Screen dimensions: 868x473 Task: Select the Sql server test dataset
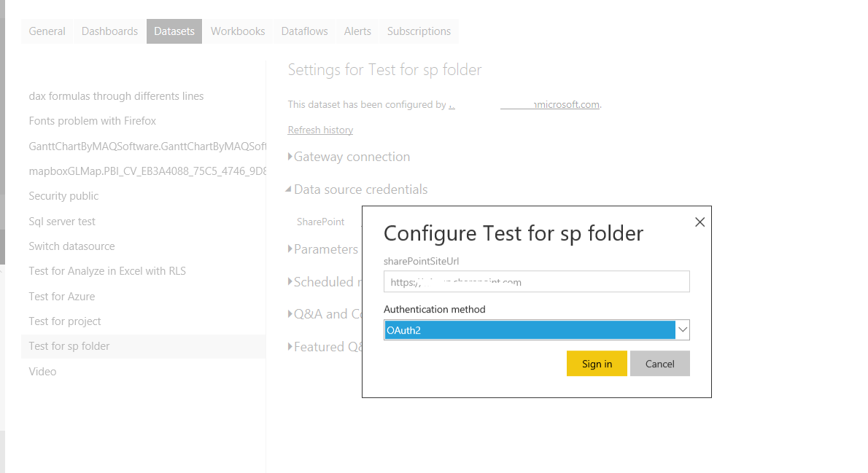62,222
